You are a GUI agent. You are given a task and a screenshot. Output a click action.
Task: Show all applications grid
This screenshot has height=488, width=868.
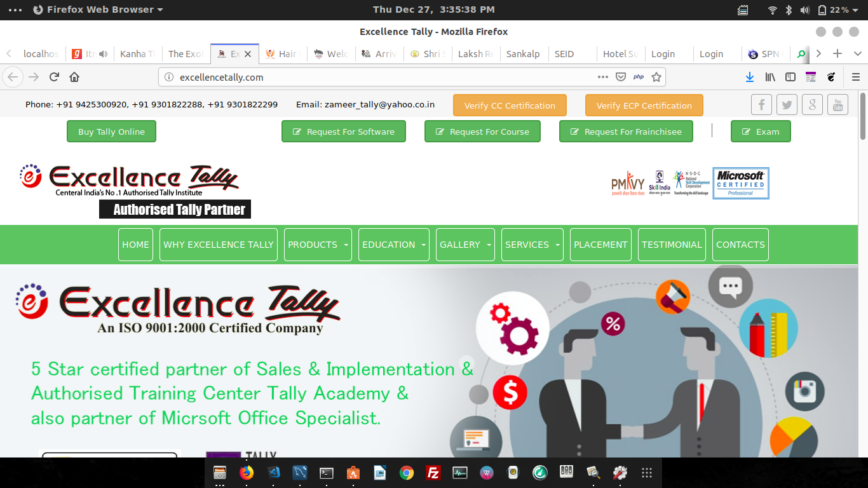point(647,473)
